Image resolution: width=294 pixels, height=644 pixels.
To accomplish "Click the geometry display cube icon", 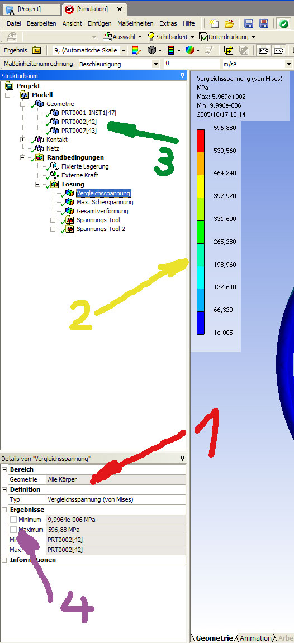I will click(151, 51).
